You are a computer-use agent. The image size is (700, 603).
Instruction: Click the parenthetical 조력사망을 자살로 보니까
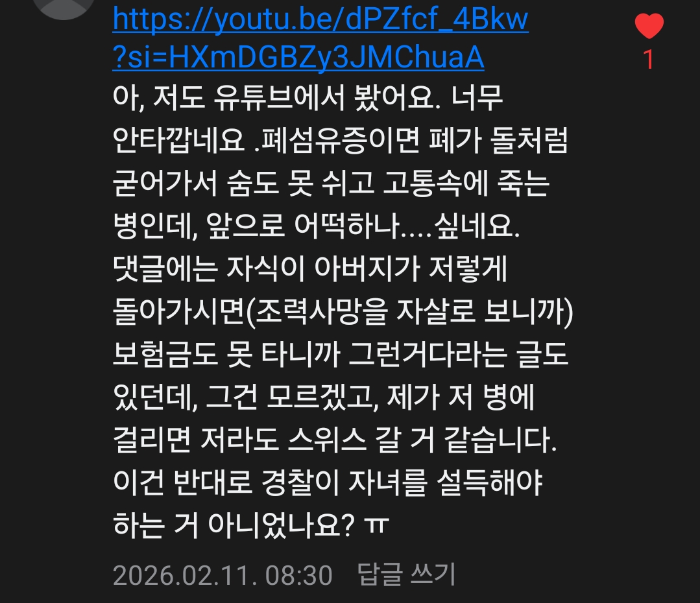tap(410, 311)
